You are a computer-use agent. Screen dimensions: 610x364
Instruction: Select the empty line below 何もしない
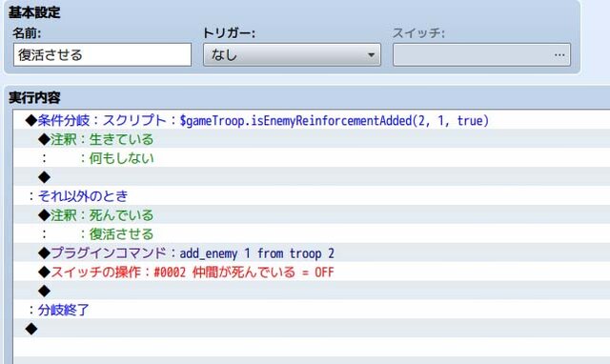click(312, 177)
